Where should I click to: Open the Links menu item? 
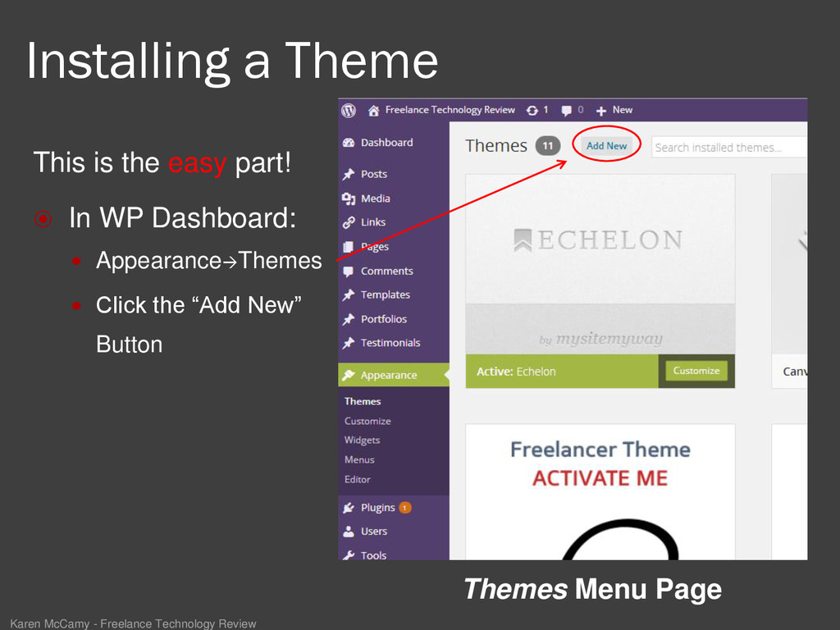pos(373,222)
